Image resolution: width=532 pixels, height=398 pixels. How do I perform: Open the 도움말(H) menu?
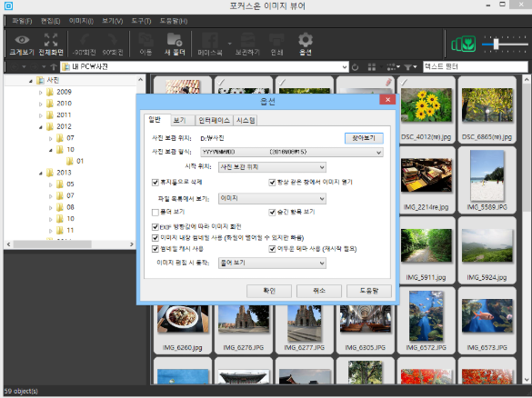click(174, 21)
